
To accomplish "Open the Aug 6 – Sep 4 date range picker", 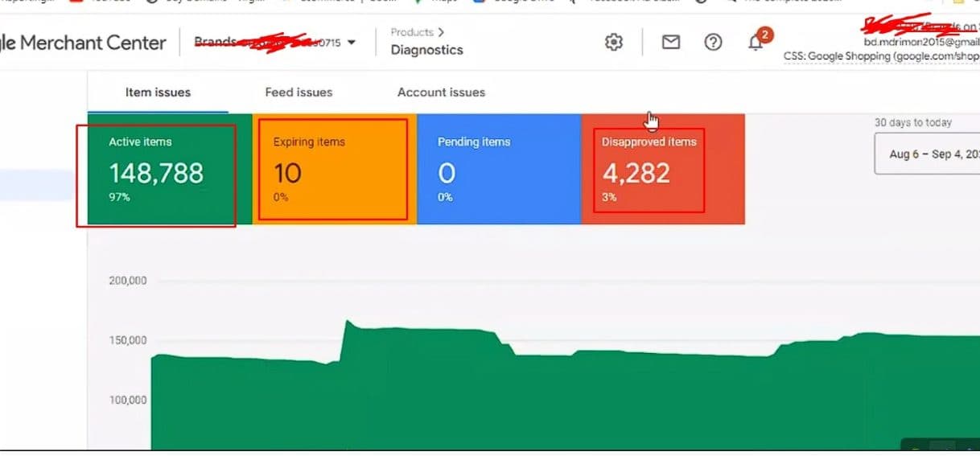I will (927, 154).
